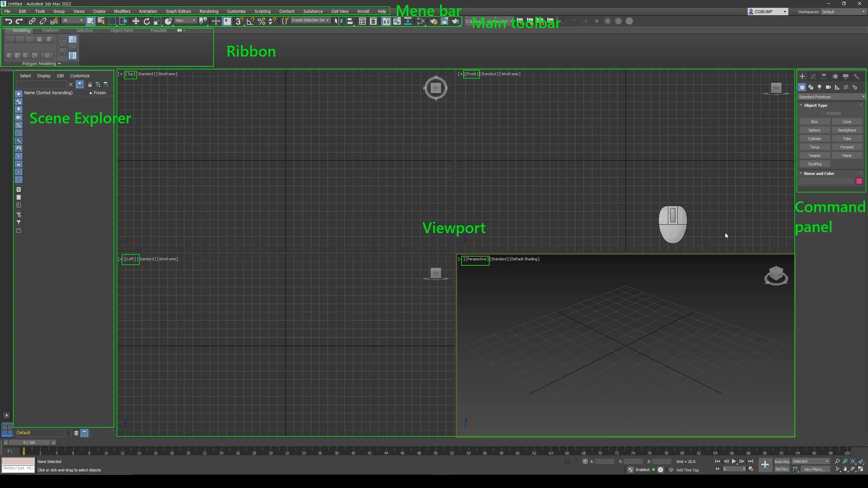Viewport: 868px width, 488px height.
Task: Select the Lights category icon
Action: pyautogui.click(x=820, y=87)
